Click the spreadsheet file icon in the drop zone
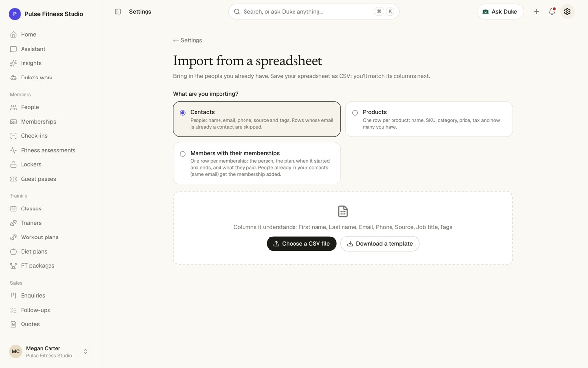The width and height of the screenshot is (588, 368). (343, 211)
